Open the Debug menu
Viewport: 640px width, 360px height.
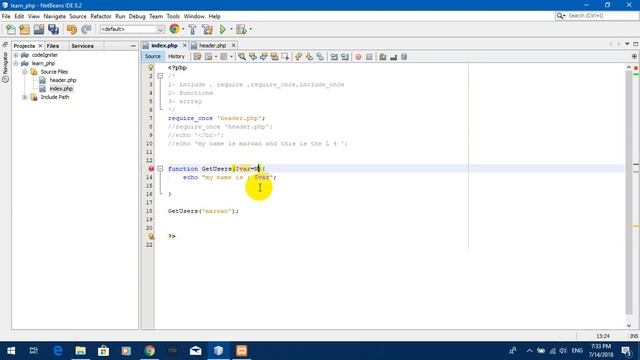(137, 16)
